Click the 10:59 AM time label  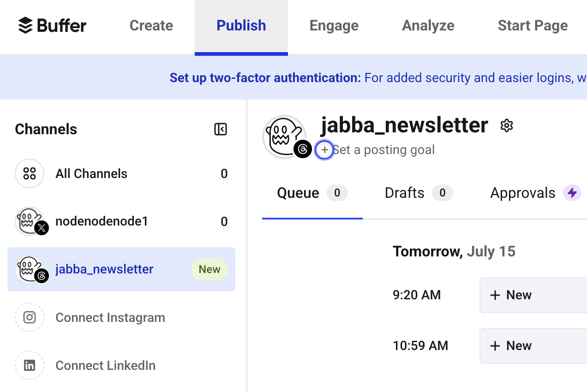(420, 346)
